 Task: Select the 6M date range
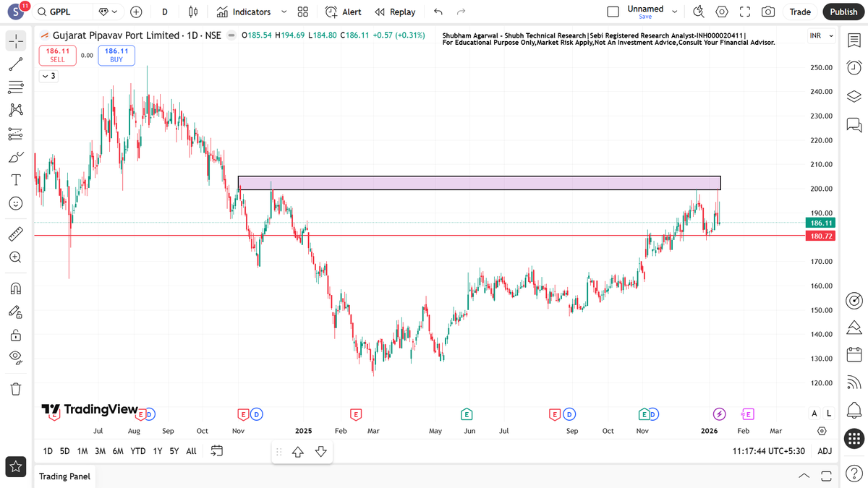[118, 451]
